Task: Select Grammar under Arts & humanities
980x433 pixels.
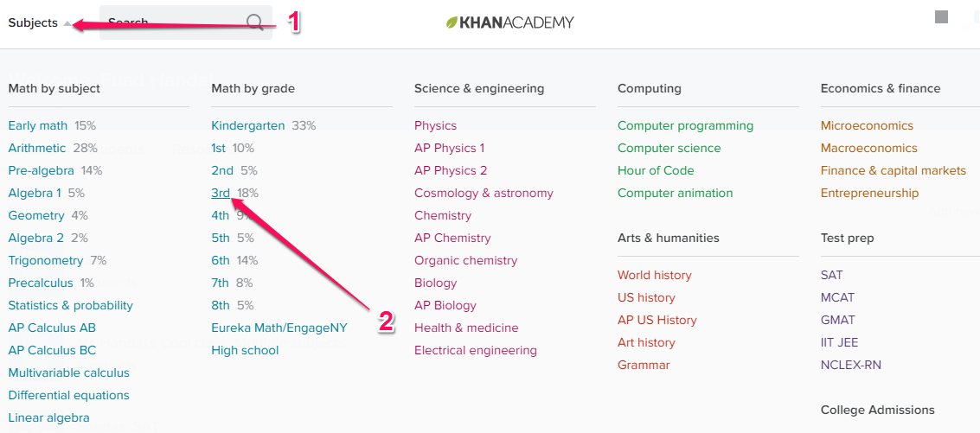Action: point(644,365)
